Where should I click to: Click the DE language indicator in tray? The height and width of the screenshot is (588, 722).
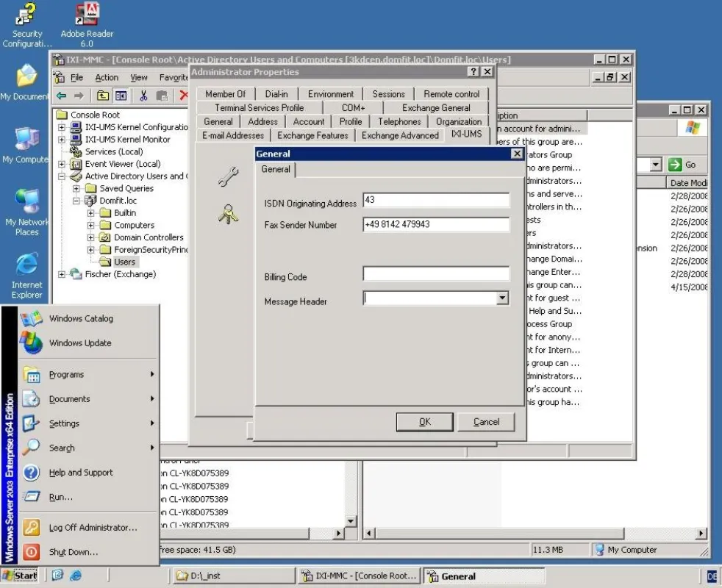tap(712, 576)
